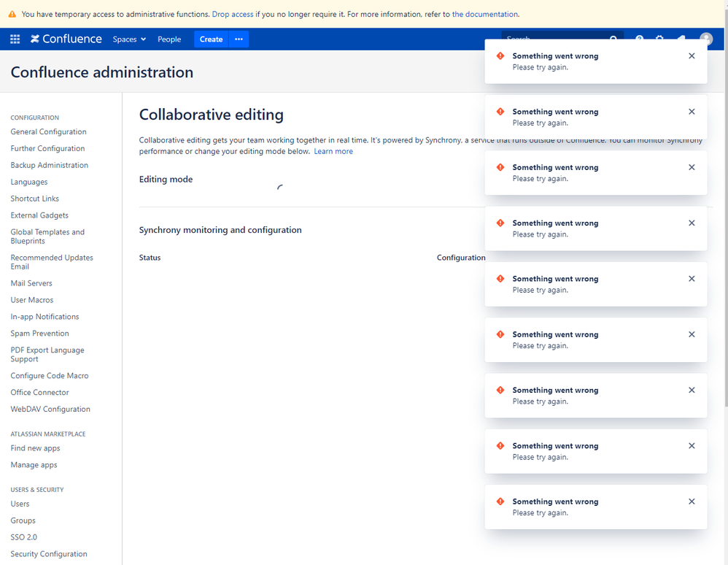The width and height of the screenshot is (728, 565).
Task: Open External Gadgets
Action: pyautogui.click(x=39, y=215)
